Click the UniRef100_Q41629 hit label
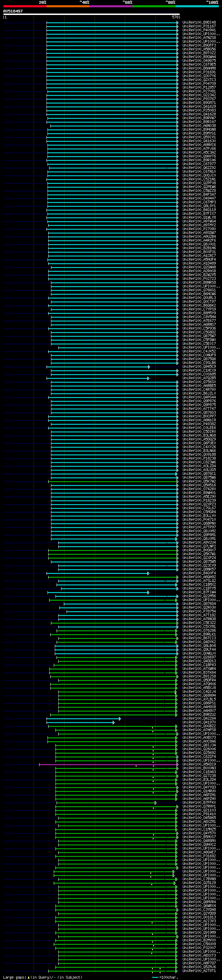Screen dimensions: 222x980 coord(199,106)
